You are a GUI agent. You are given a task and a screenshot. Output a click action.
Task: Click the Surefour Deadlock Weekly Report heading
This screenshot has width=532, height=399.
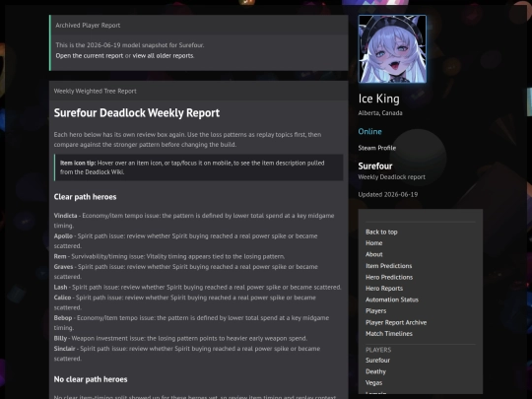137,113
